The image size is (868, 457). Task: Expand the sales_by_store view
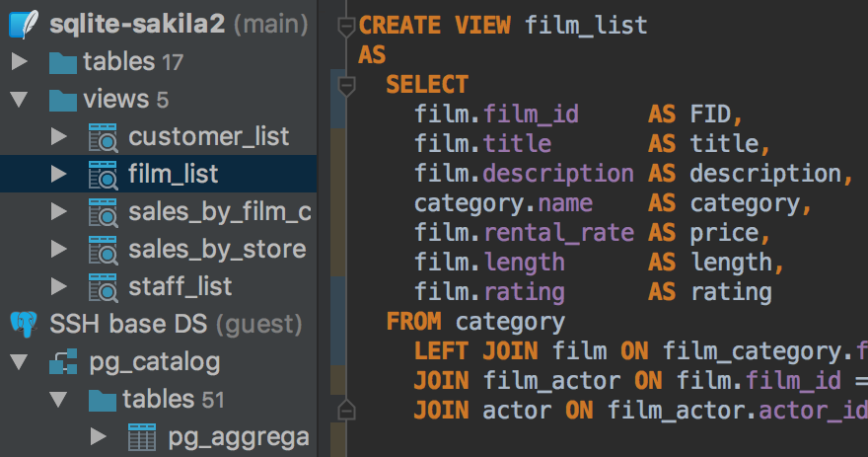click(58, 249)
